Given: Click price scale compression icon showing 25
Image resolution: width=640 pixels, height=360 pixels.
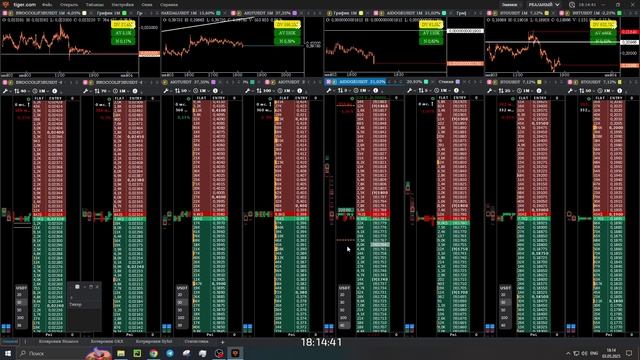Looking at the screenshot, I should click(x=501, y=91).
